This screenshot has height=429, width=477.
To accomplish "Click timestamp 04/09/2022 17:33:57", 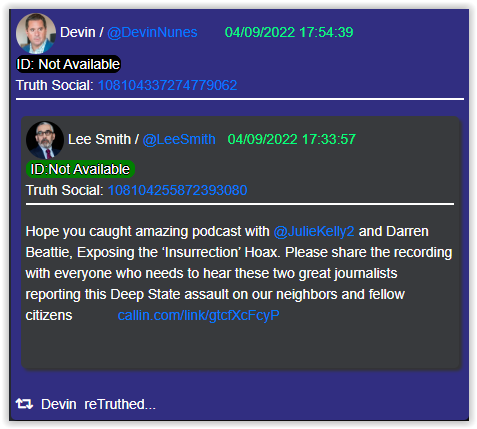I will (x=292, y=139).
